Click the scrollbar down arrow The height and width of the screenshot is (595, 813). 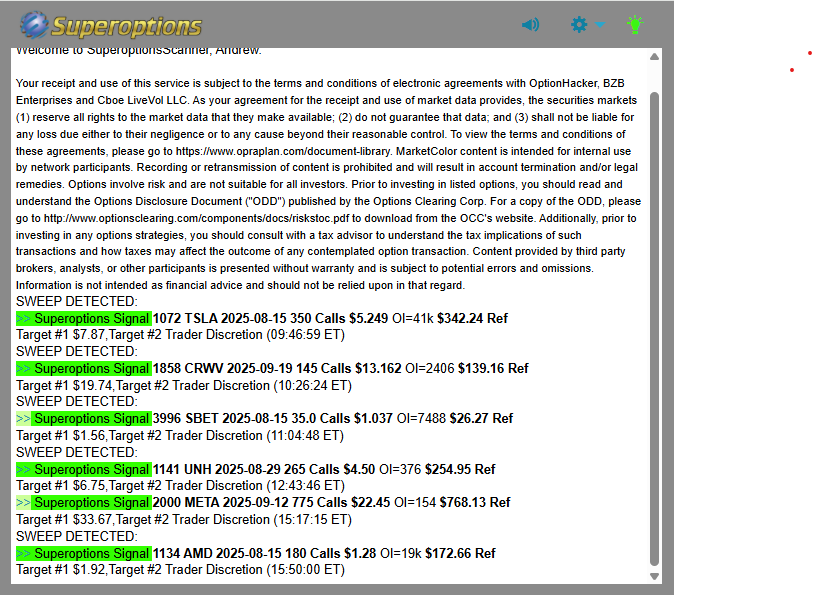pyautogui.click(x=655, y=576)
